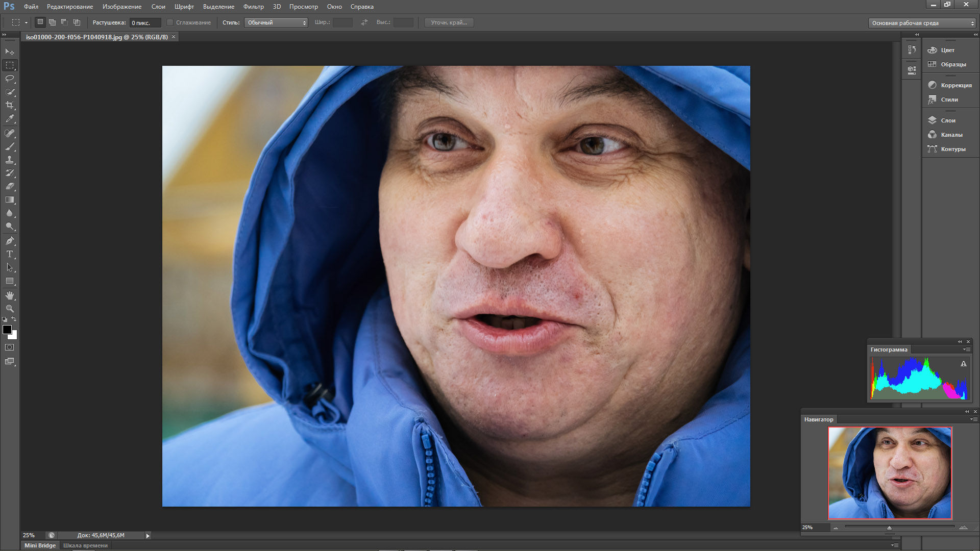
Task: Open the Слои panel
Action: coord(947,120)
